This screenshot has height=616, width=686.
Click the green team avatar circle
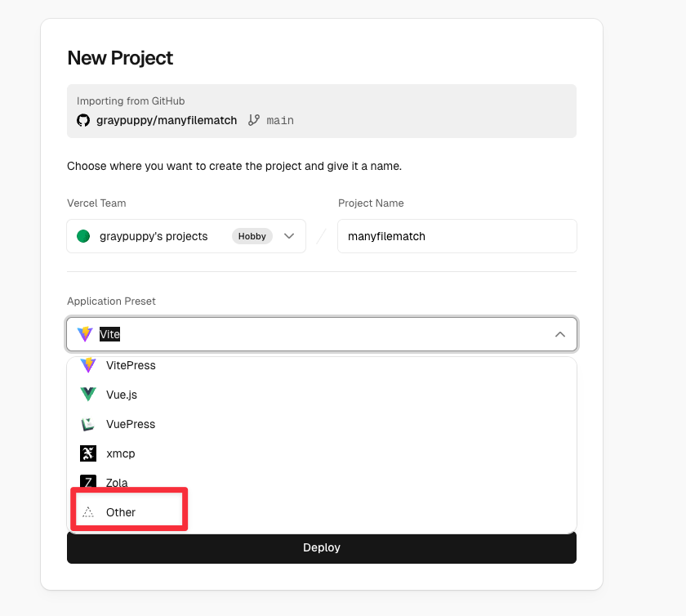point(83,236)
